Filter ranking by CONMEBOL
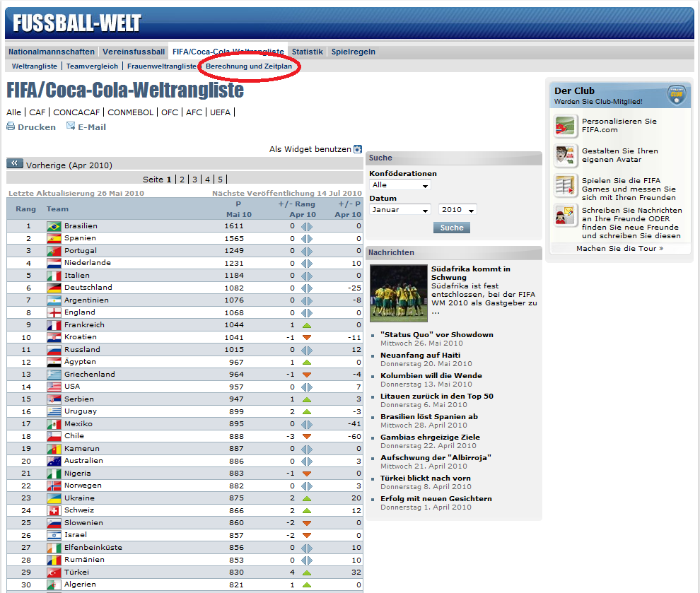Viewport: 700px width, 593px height. click(130, 112)
